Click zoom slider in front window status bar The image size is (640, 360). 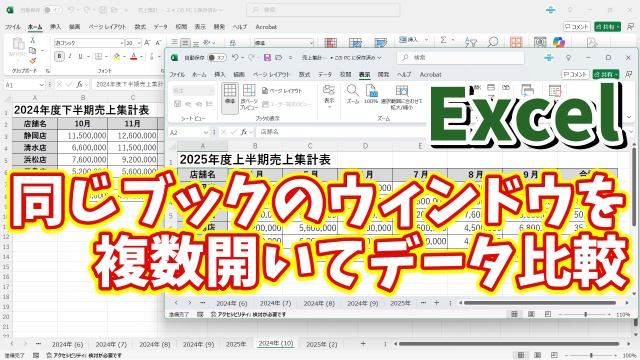pos(585,314)
